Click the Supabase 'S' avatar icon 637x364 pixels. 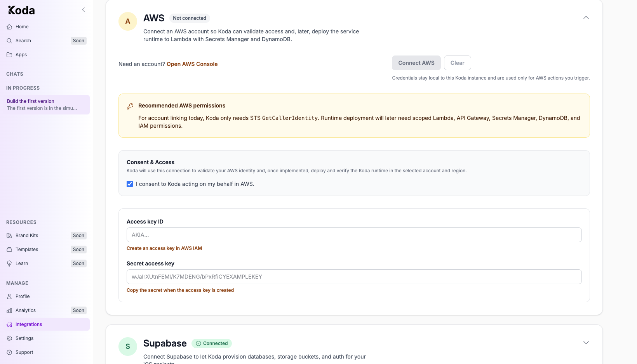pos(128,347)
